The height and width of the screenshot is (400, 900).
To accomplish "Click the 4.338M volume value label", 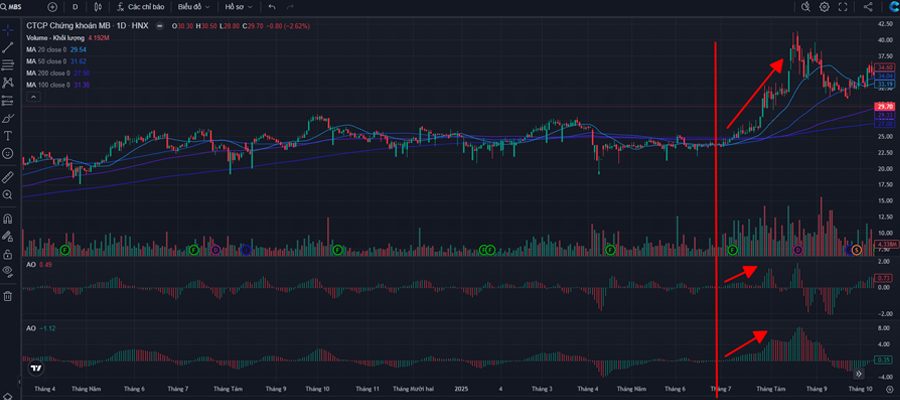I will coord(886,246).
